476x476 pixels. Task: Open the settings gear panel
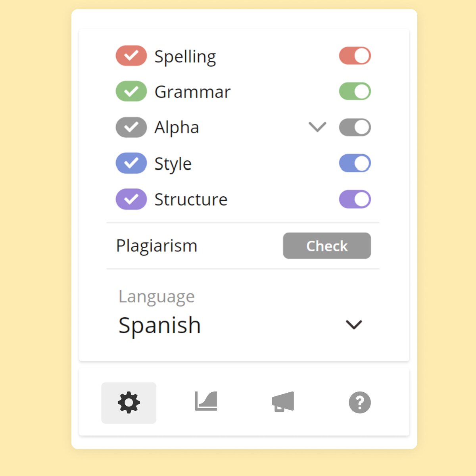tap(129, 402)
